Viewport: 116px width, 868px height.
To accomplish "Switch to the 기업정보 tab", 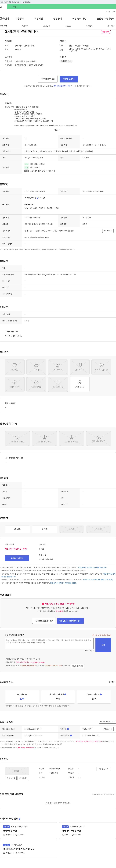I will 111,26.
